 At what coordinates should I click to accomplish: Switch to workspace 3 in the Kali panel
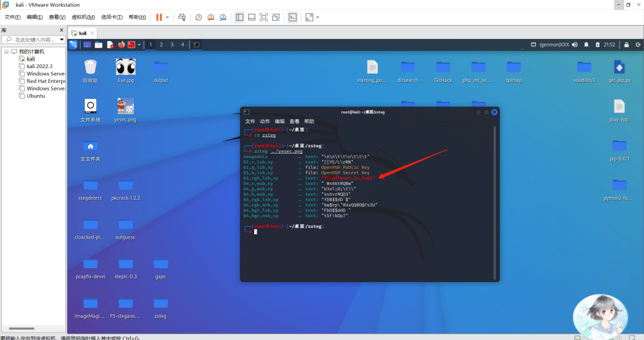coord(172,45)
